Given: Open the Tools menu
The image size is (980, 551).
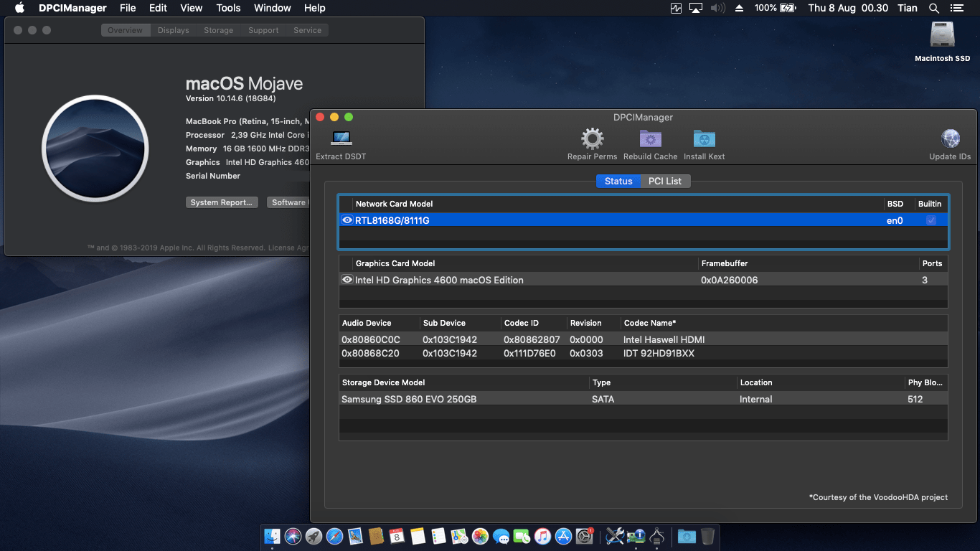Looking at the screenshot, I should tap(227, 8).
